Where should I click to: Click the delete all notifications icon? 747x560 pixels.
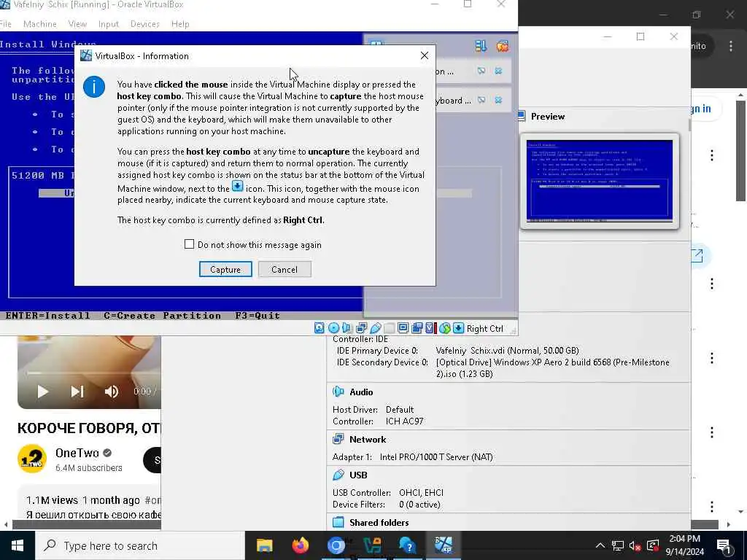point(502,46)
